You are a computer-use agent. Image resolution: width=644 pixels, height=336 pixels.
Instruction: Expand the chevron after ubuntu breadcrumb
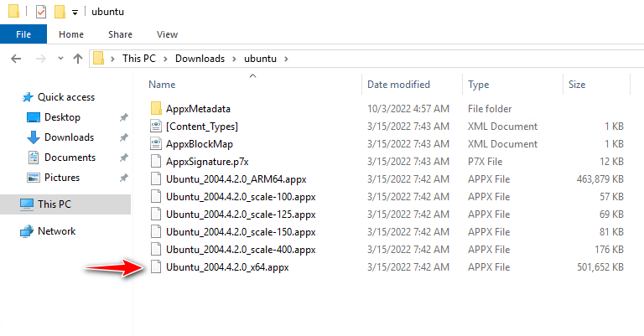[x=286, y=59]
